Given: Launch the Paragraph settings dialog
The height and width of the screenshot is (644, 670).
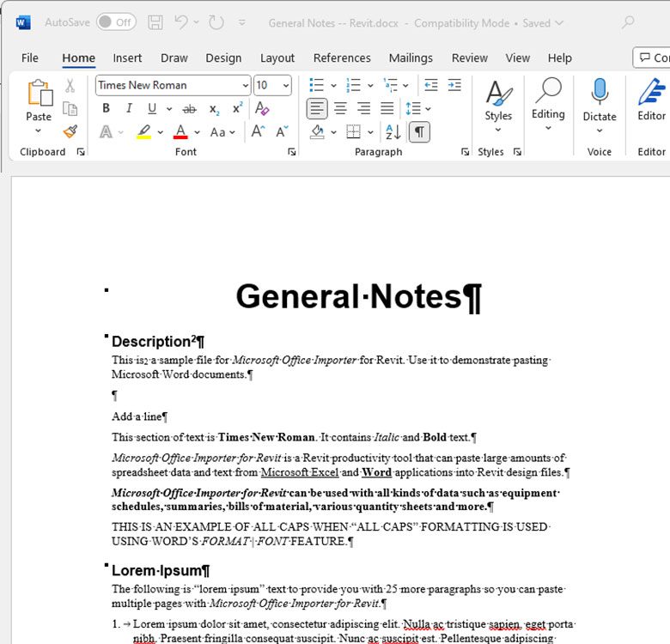Looking at the screenshot, I should tap(466, 152).
